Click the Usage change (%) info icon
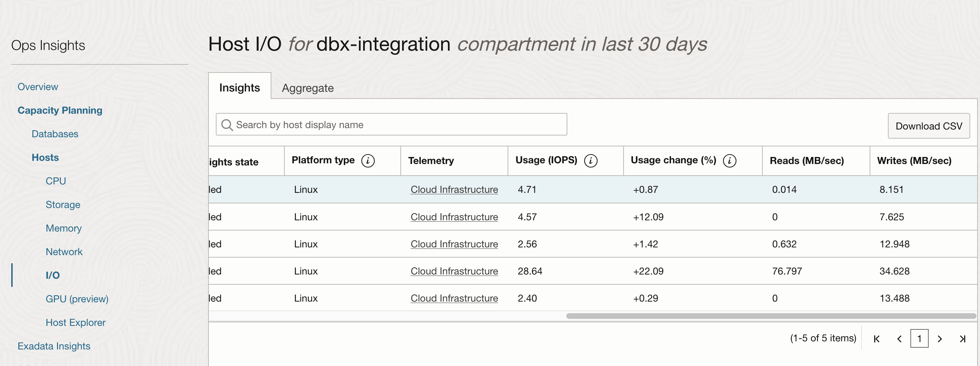The width and height of the screenshot is (980, 366). point(729,161)
